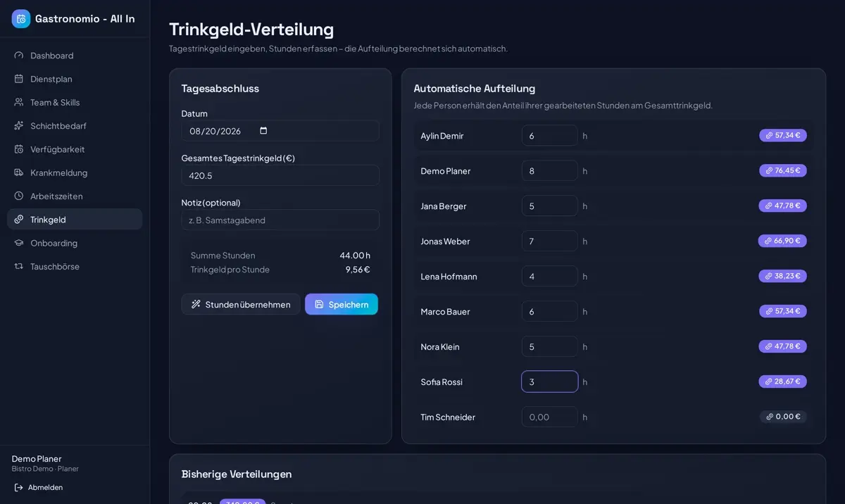Click the Dienstplan calendar icon
This screenshot has width=845, height=504.
19,79
